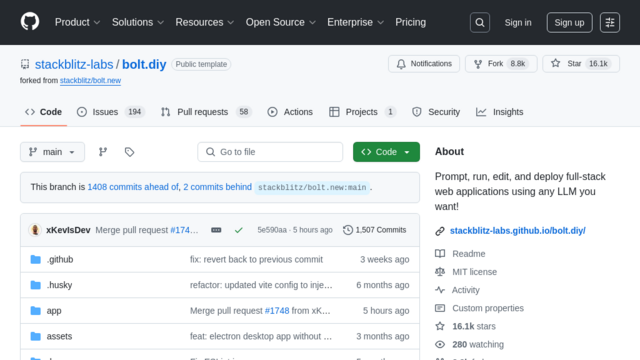Switch to the Insights tab
Viewport: 640px width, 360px height.
[500, 112]
